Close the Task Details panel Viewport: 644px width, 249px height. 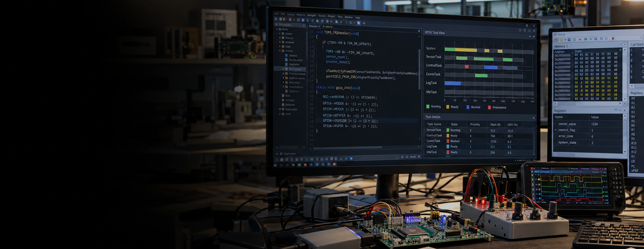pos(533,118)
